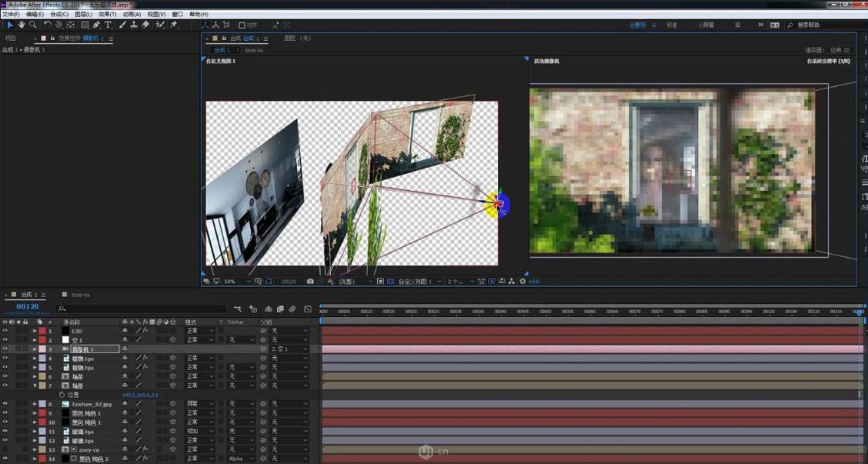Screen dimensions: 868x464
Task: Switch to the zoey-cu timeline tab
Action: (81, 295)
